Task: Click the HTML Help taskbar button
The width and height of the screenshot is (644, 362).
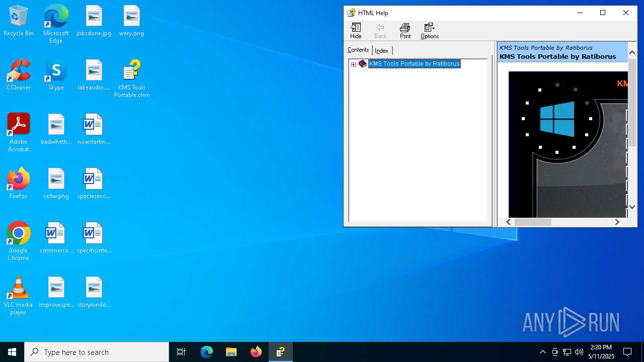Action: pos(281,352)
